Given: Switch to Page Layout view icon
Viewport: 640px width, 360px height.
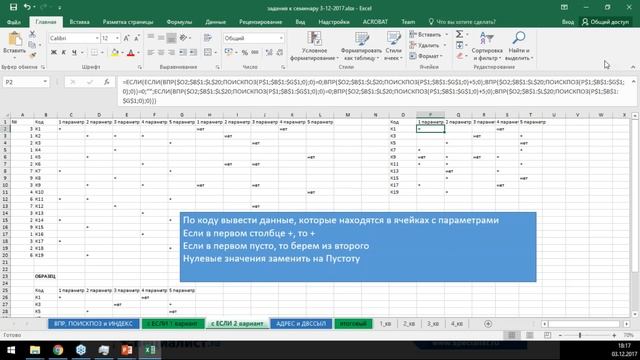Looking at the screenshot, I should coord(529,335).
